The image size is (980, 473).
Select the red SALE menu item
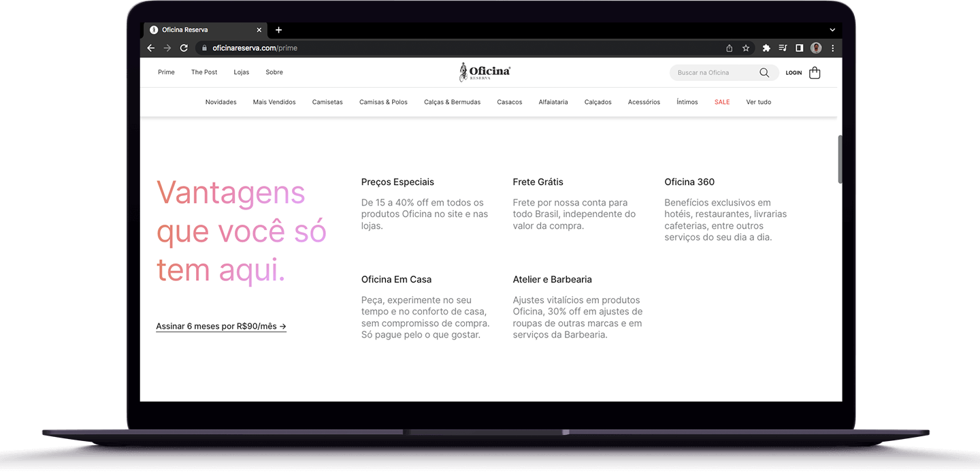pyautogui.click(x=722, y=102)
